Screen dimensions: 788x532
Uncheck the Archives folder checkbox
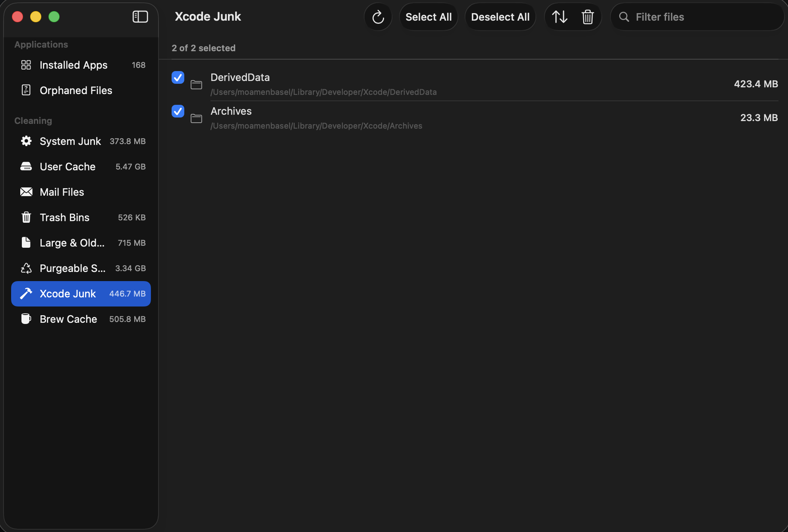[x=178, y=111]
